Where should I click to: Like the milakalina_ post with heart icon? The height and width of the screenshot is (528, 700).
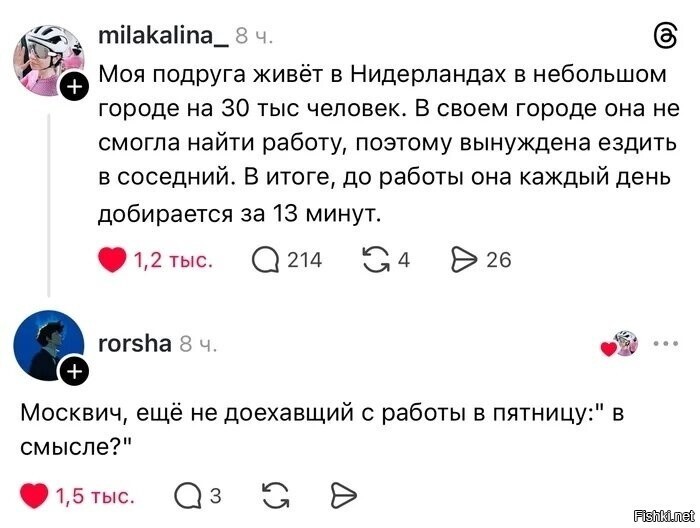(x=113, y=260)
